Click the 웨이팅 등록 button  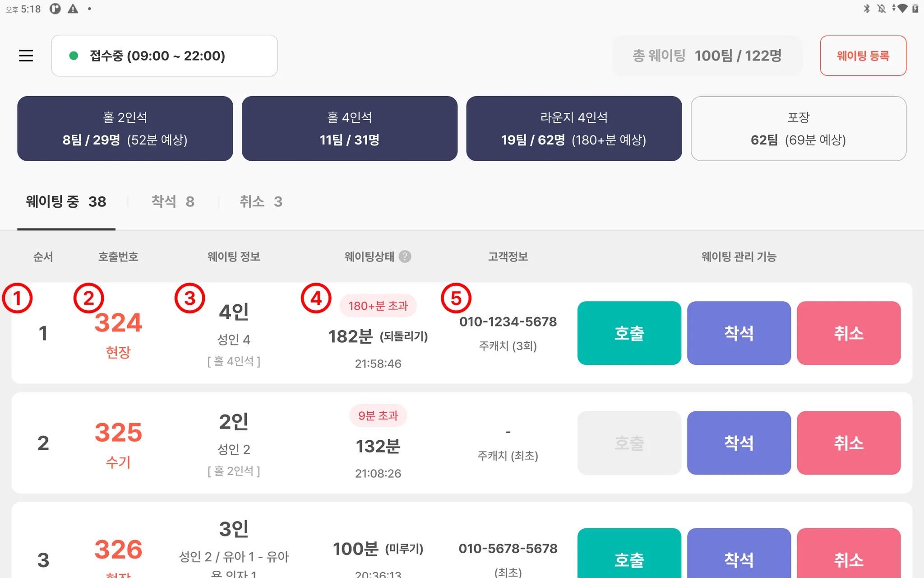(x=863, y=56)
